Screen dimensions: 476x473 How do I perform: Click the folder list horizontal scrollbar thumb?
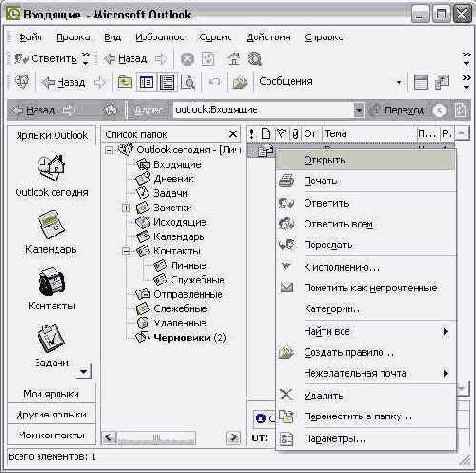tap(156, 438)
